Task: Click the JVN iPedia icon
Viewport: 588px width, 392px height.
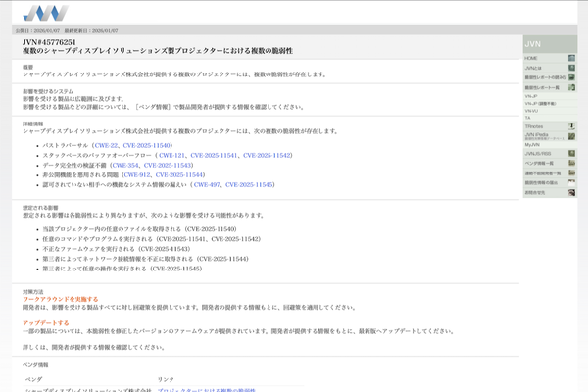Action: pyautogui.click(x=571, y=136)
